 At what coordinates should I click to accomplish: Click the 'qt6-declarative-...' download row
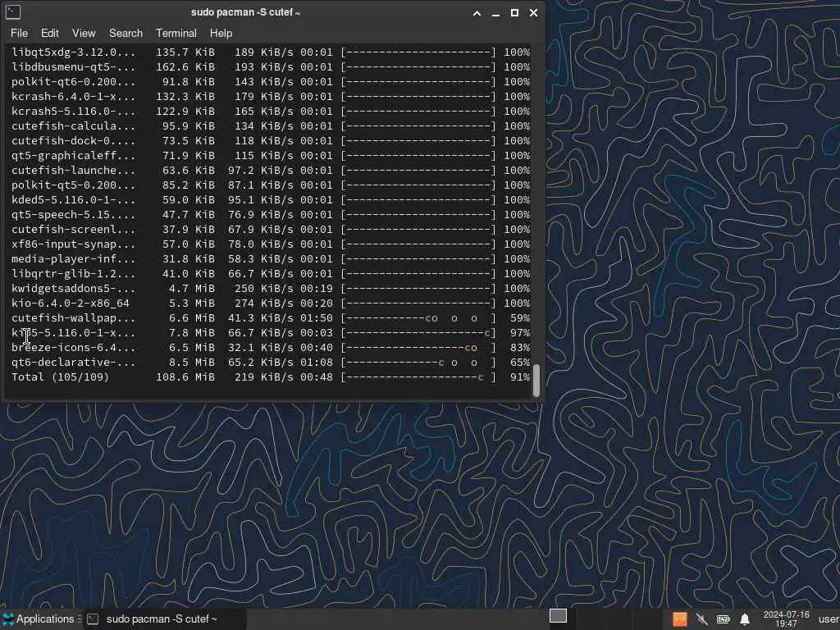pos(271,363)
